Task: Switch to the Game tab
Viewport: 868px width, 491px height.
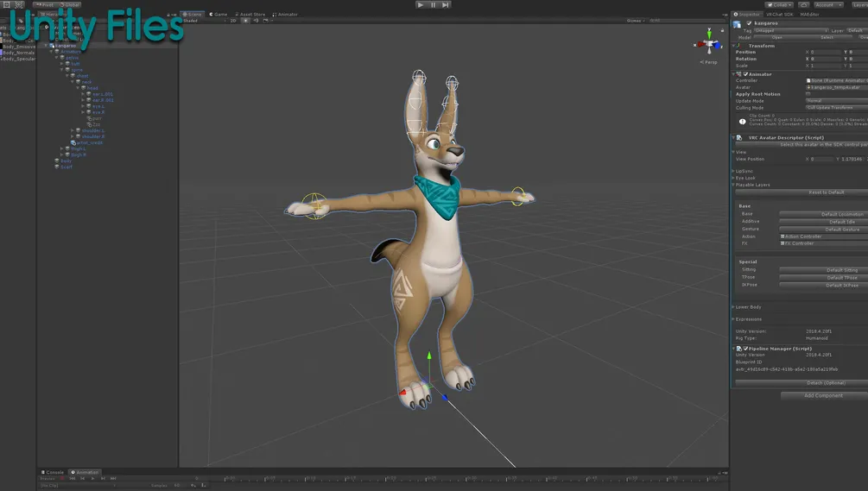Action: tap(219, 15)
